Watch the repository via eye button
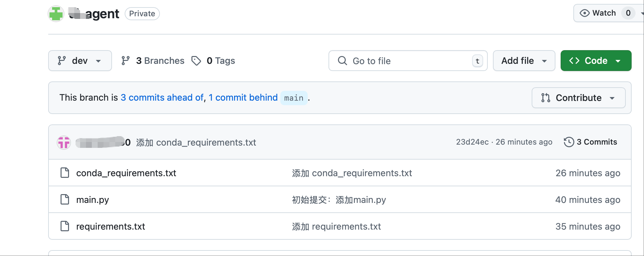Image resolution: width=644 pixels, height=256 pixels. click(x=598, y=13)
